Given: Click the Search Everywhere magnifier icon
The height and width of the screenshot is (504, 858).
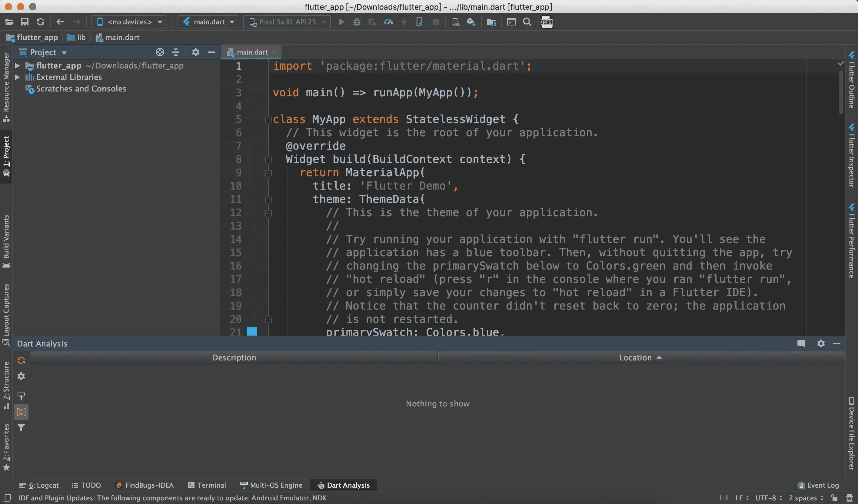Looking at the screenshot, I should click(527, 22).
